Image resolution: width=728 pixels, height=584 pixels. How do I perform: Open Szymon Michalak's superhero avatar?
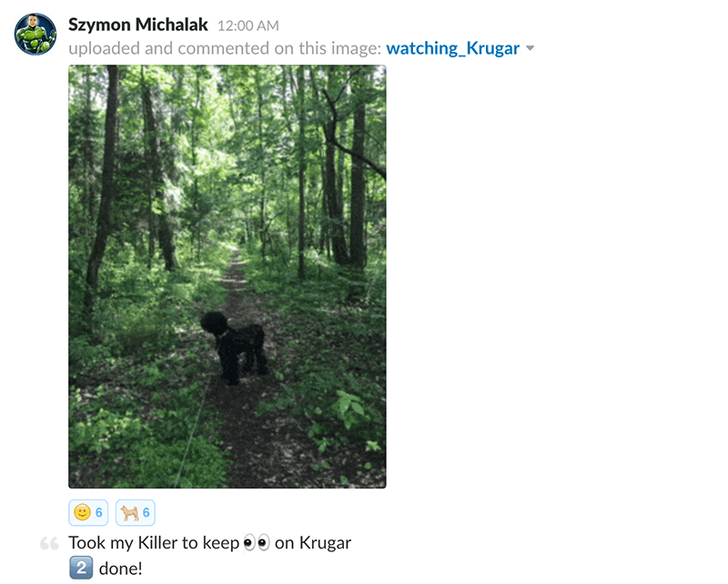click(35, 34)
